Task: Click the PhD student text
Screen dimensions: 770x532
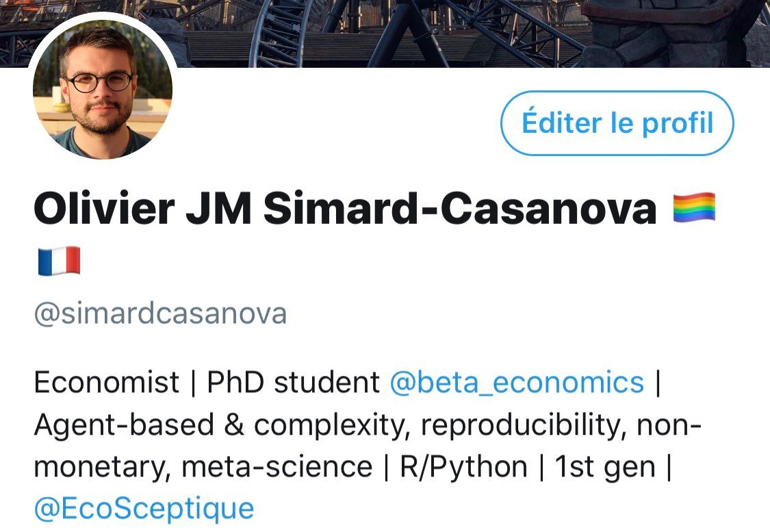Action: click(293, 382)
